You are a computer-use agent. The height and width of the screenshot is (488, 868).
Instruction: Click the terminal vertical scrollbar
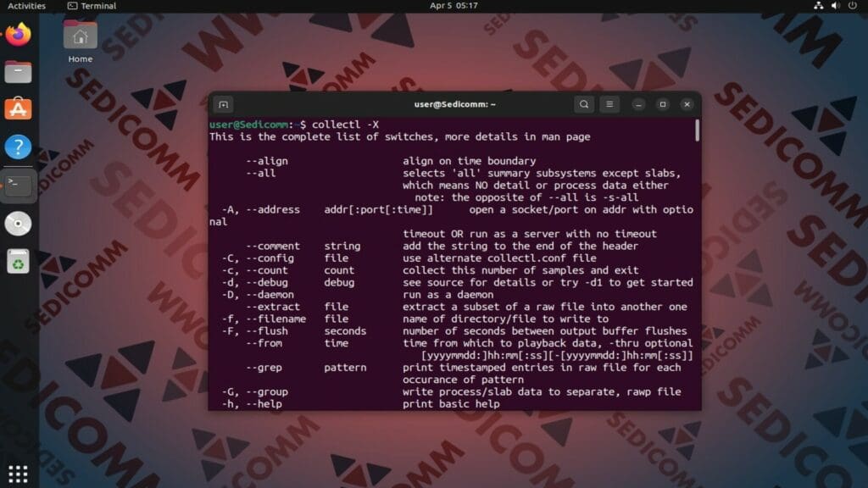click(697, 130)
